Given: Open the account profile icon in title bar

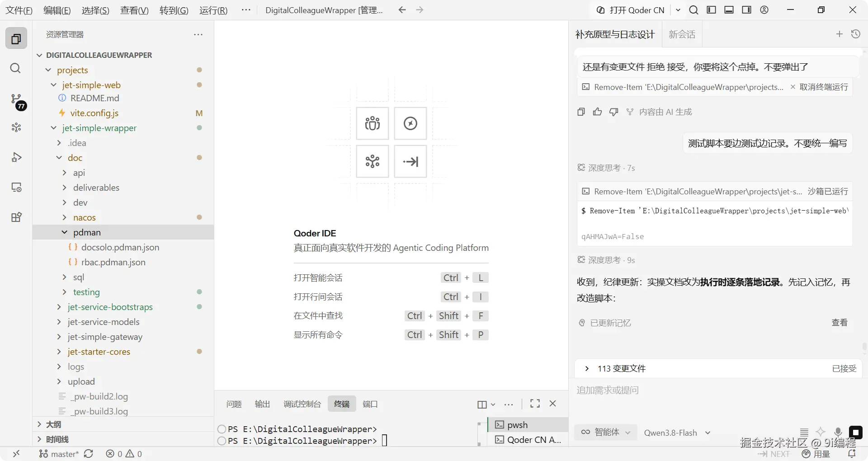Looking at the screenshot, I should (x=764, y=10).
